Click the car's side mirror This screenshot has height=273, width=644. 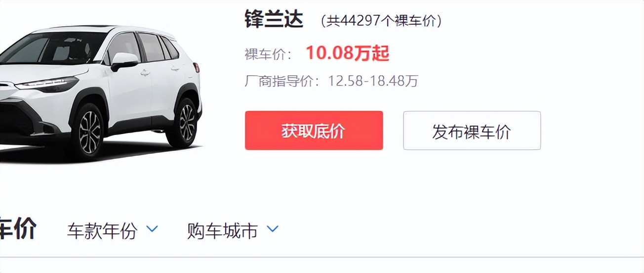coord(124,61)
